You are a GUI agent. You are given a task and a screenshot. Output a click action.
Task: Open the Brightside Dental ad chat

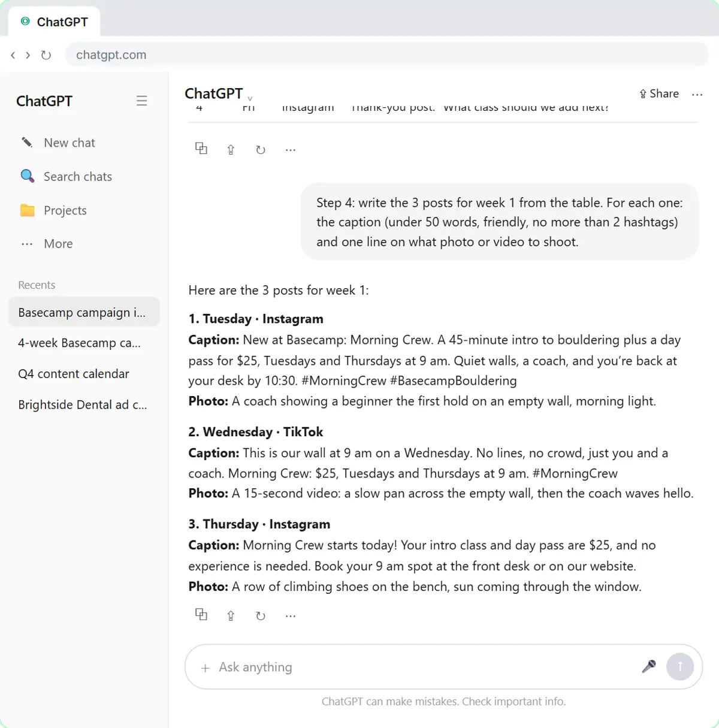pyautogui.click(x=84, y=404)
